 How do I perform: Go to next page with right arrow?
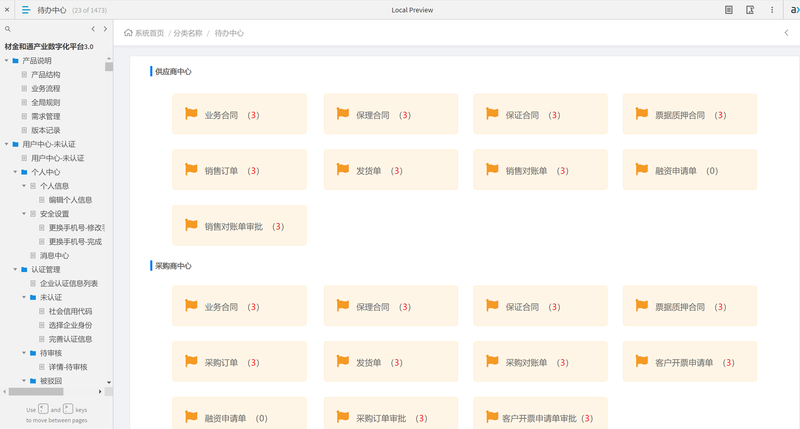[x=105, y=29]
